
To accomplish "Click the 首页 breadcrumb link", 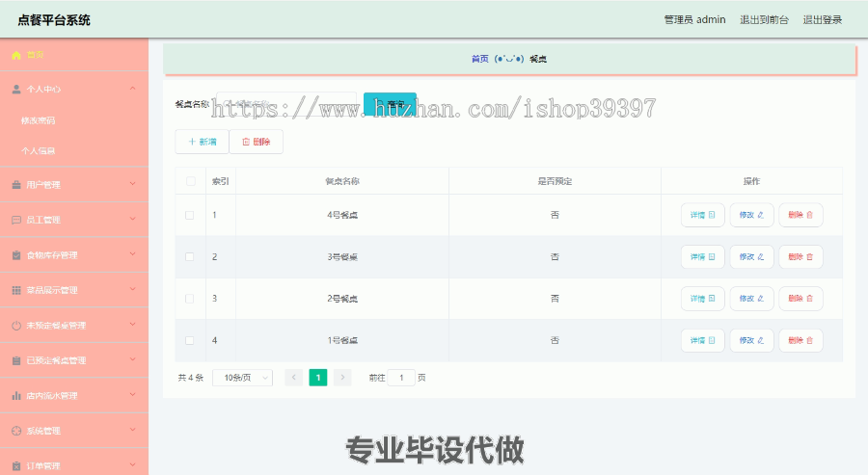I will coord(480,59).
